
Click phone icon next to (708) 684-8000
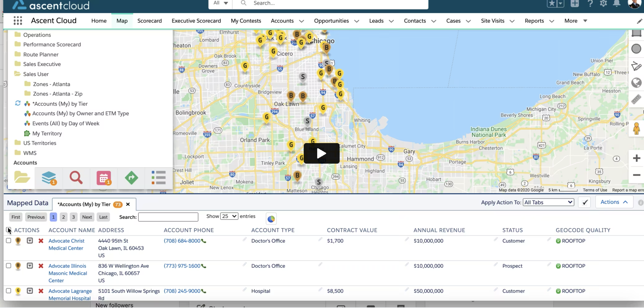click(204, 241)
